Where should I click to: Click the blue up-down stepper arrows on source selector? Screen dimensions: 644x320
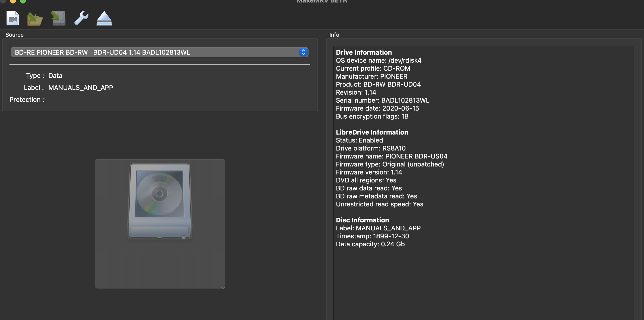(x=303, y=52)
